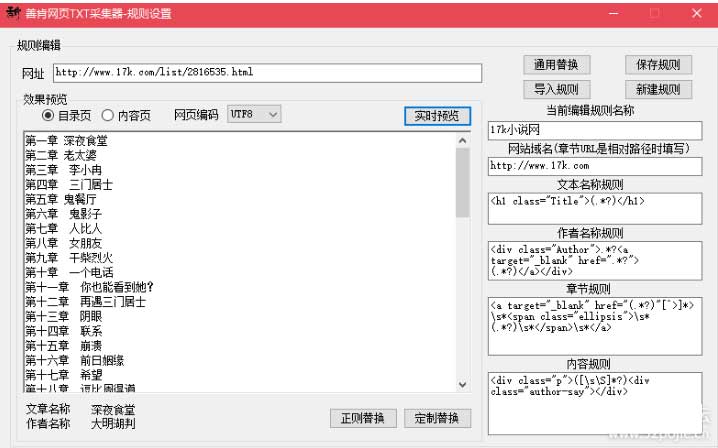
Task: Focus the 网址 URL input field
Action: (x=267, y=73)
